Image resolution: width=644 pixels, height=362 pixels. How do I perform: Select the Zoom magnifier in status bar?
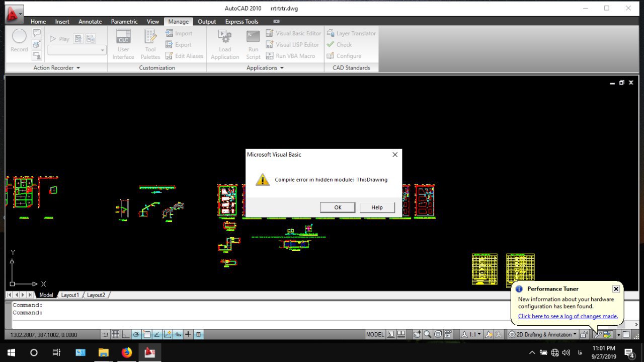pyautogui.click(x=428, y=334)
